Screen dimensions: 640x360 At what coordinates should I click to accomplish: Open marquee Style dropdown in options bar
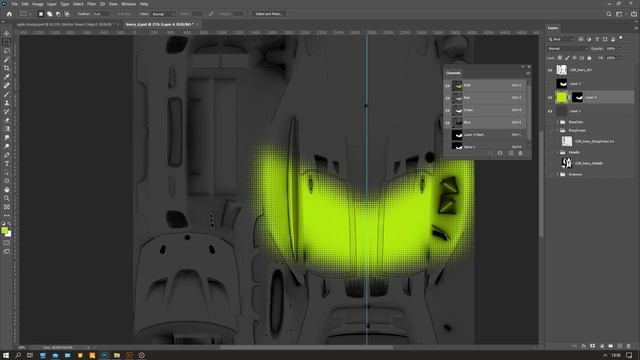[163, 14]
